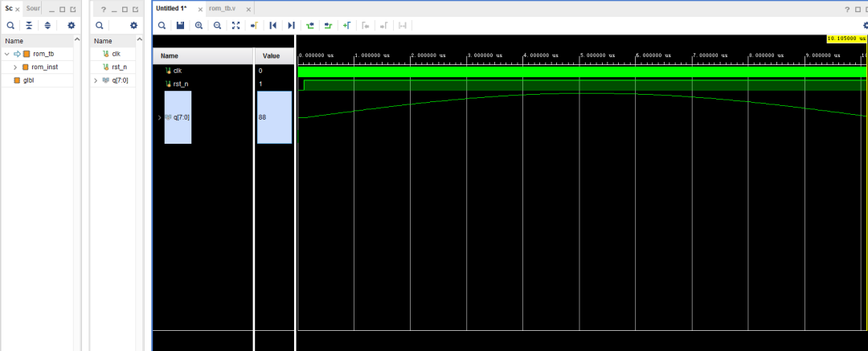Open the Sources tab

pos(33,9)
